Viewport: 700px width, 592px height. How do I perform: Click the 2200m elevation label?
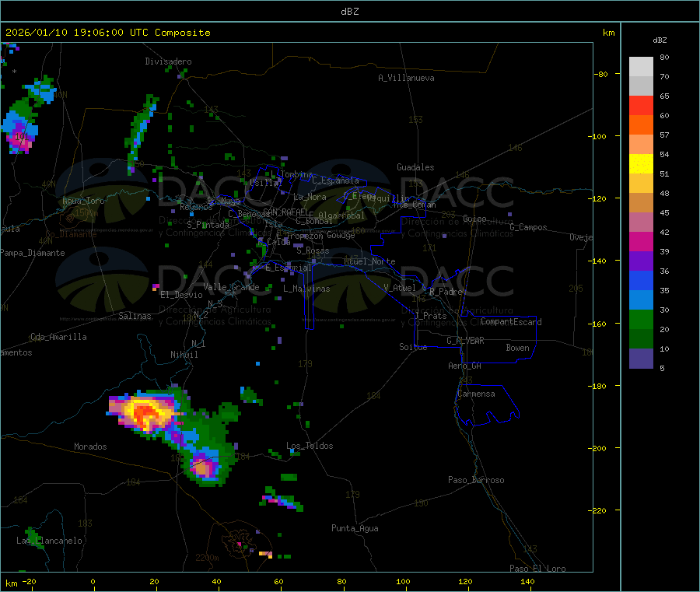[207, 558]
